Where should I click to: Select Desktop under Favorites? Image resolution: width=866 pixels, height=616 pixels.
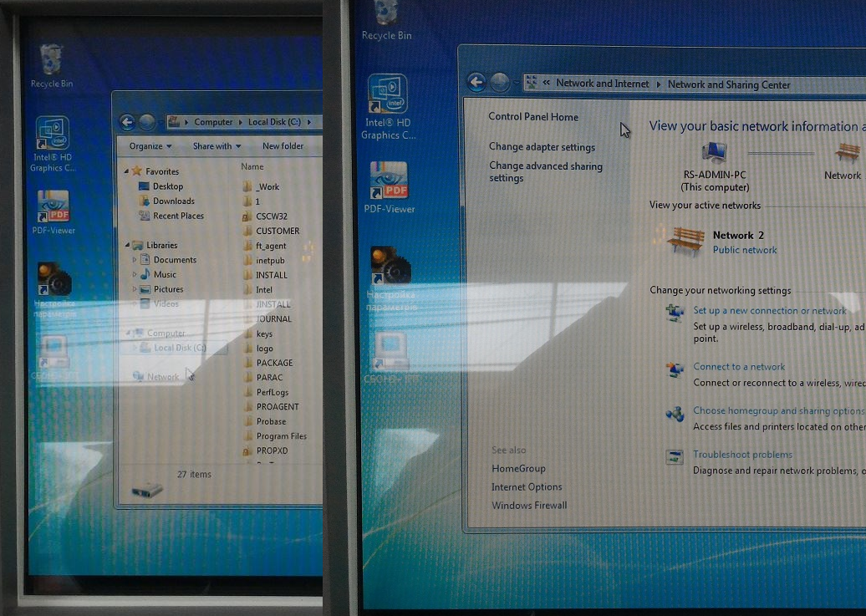pos(168,186)
